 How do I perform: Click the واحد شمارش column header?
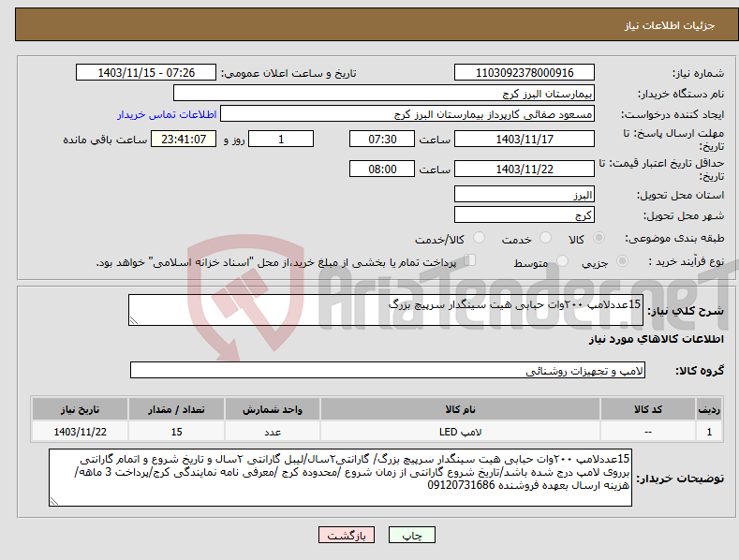(273, 409)
